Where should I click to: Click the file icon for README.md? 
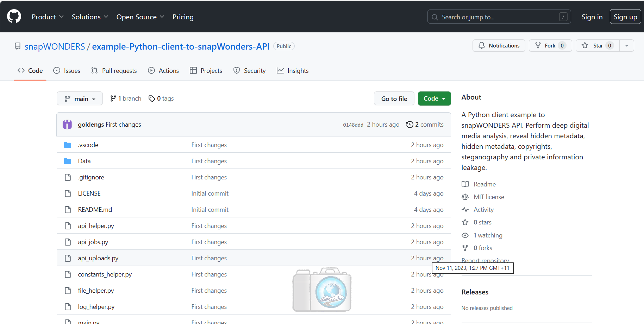(x=68, y=210)
